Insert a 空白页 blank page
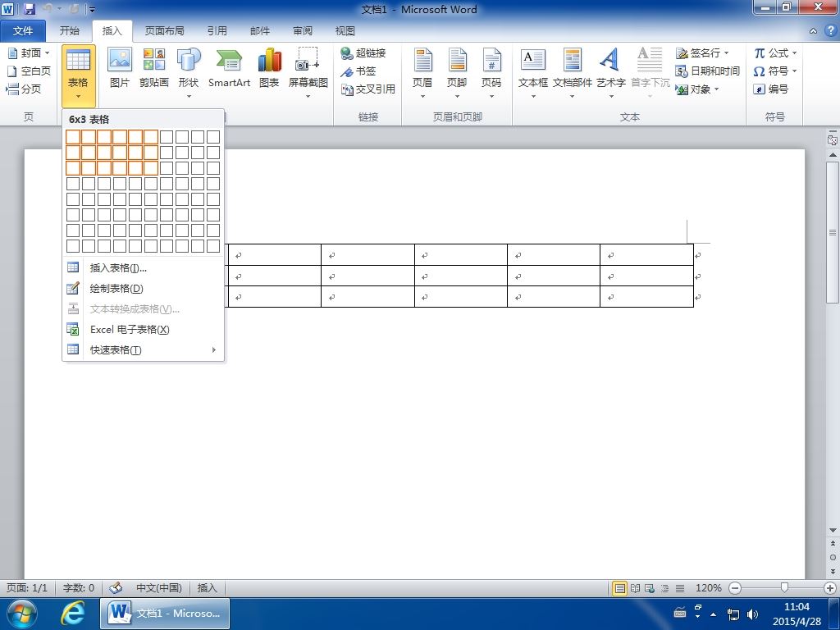The height and width of the screenshot is (630, 840). click(29, 71)
